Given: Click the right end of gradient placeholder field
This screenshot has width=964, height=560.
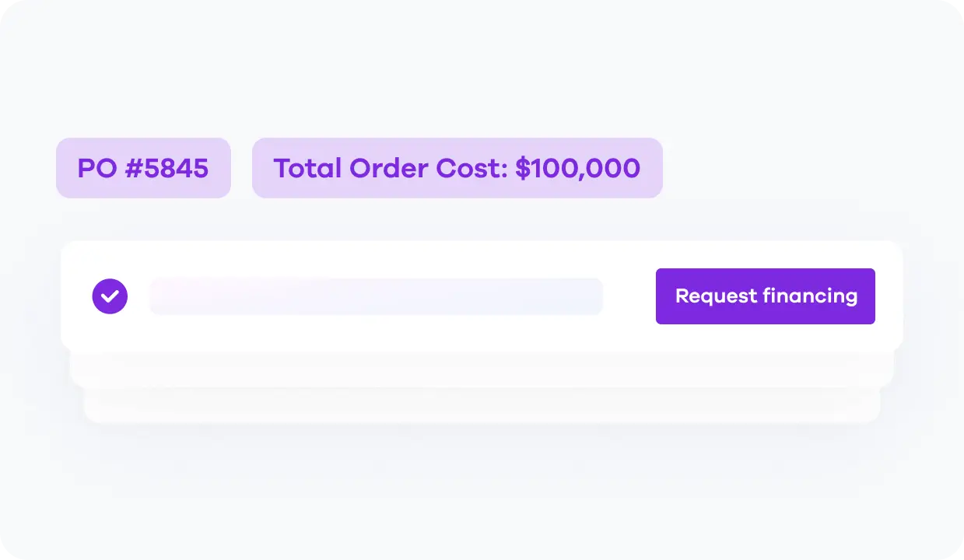Looking at the screenshot, I should pos(591,296).
